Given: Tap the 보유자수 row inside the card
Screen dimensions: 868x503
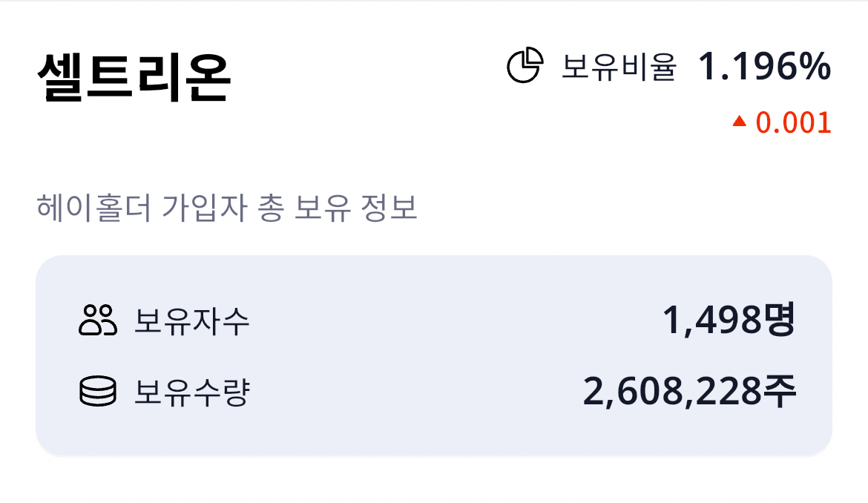Looking at the screenshot, I should click(x=434, y=321).
